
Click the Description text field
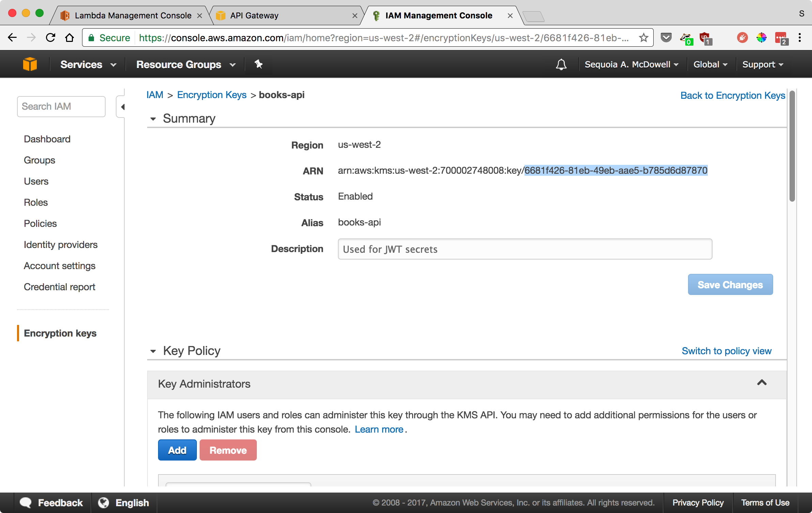tap(525, 249)
